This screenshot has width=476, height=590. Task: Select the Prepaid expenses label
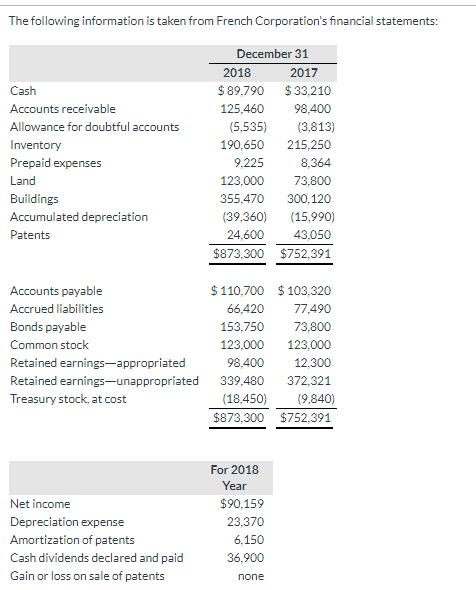[x=56, y=163]
